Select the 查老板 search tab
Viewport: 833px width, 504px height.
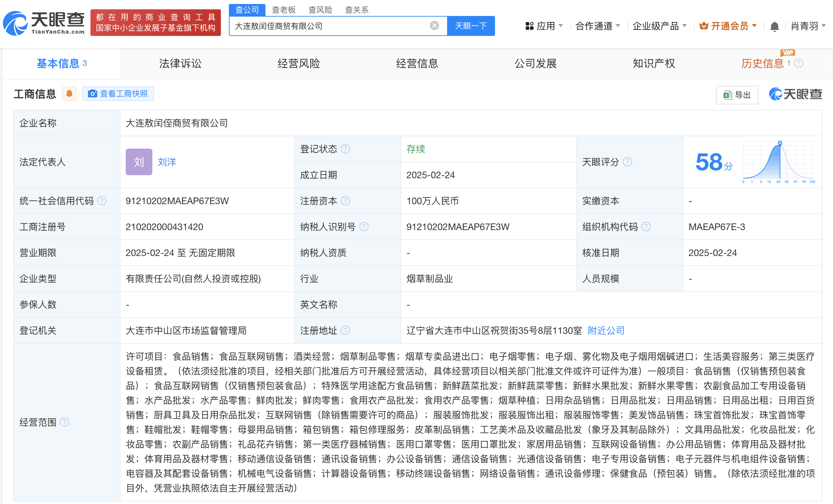click(x=283, y=10)
